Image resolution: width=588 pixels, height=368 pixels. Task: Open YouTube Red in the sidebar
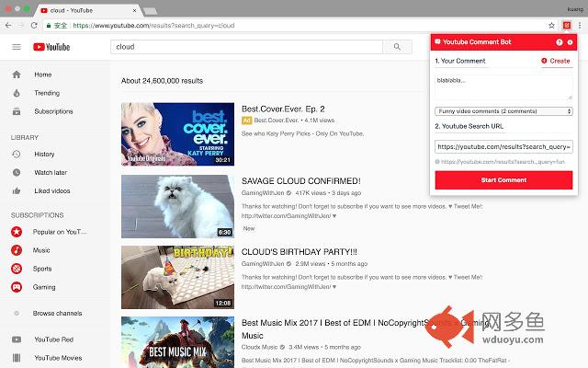coord(55,339)
